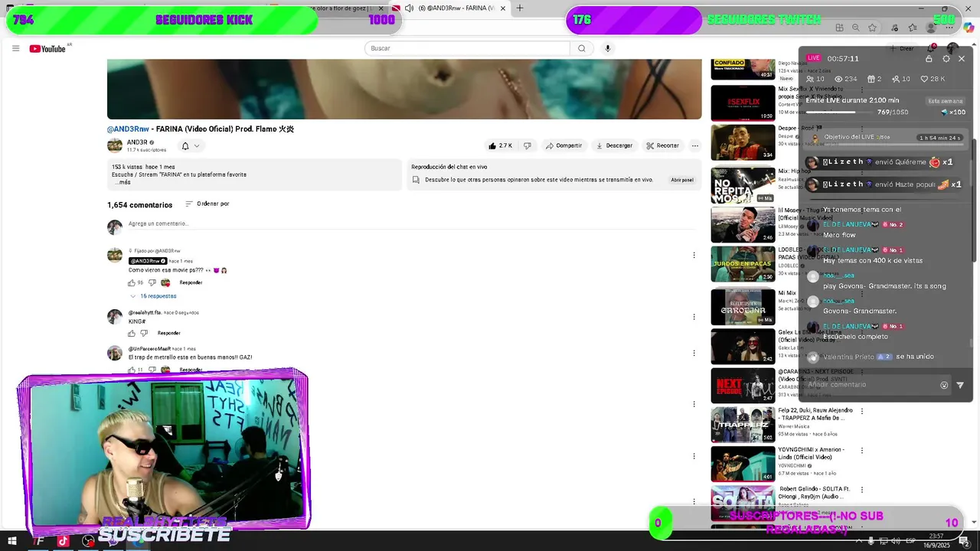Screen dimensions: 980x551
Task: Go to YouTube home via logo
Action: pos(47,49)
